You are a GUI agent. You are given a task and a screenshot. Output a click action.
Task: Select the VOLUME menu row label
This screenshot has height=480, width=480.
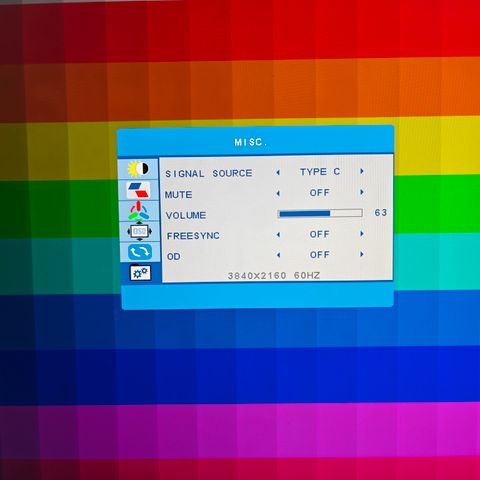tap(186, 215)
